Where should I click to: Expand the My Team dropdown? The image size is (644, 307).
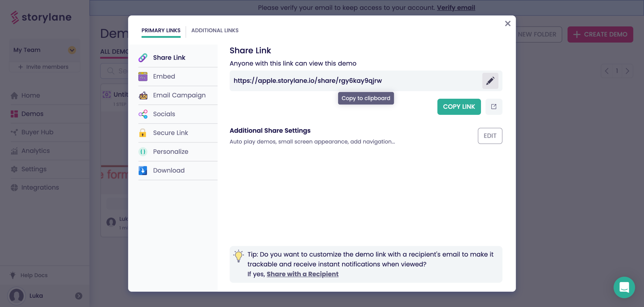(x=72, y=50)
